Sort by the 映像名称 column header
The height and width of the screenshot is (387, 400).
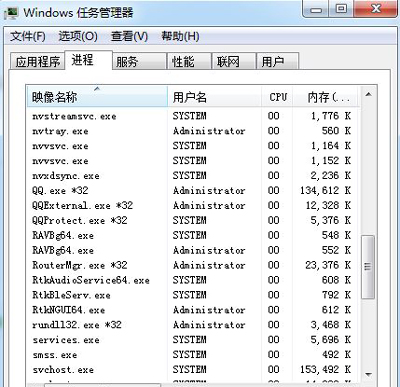(97, 97)
